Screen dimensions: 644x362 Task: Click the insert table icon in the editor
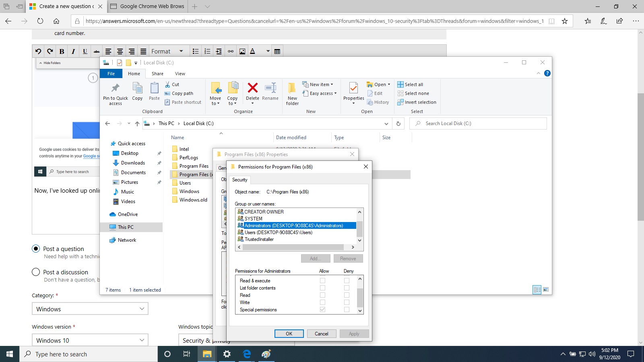277,51
